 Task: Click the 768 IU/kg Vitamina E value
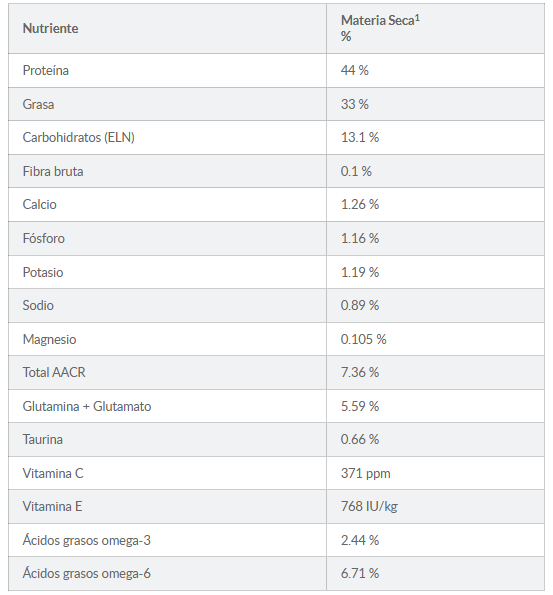[x=369, y=507]
